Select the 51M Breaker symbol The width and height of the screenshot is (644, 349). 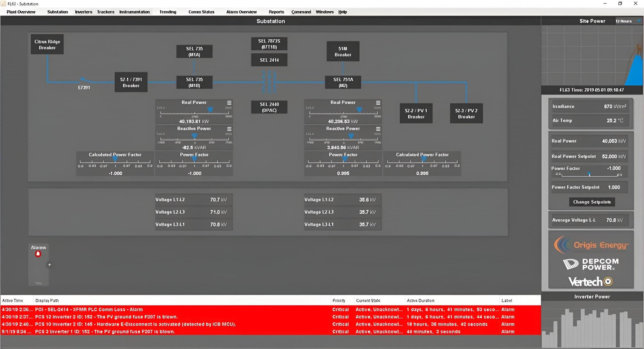click(x=343, y=51)
